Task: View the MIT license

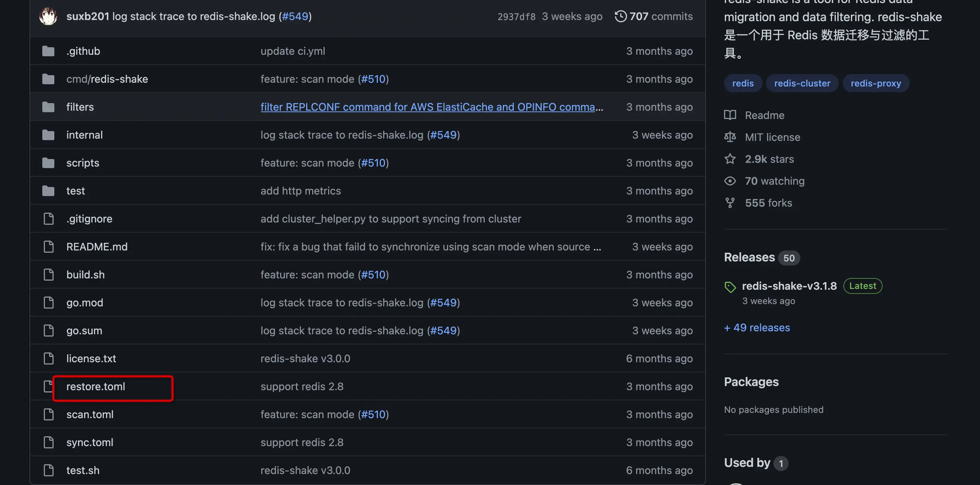Action: (772, 137)
